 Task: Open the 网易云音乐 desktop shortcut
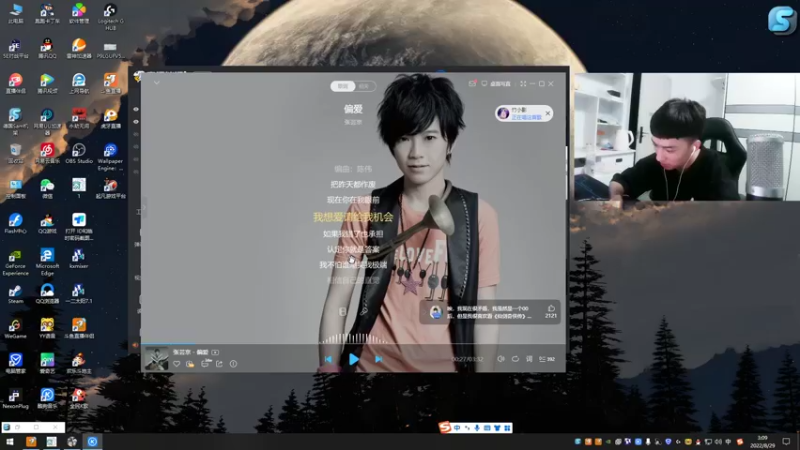47,154
